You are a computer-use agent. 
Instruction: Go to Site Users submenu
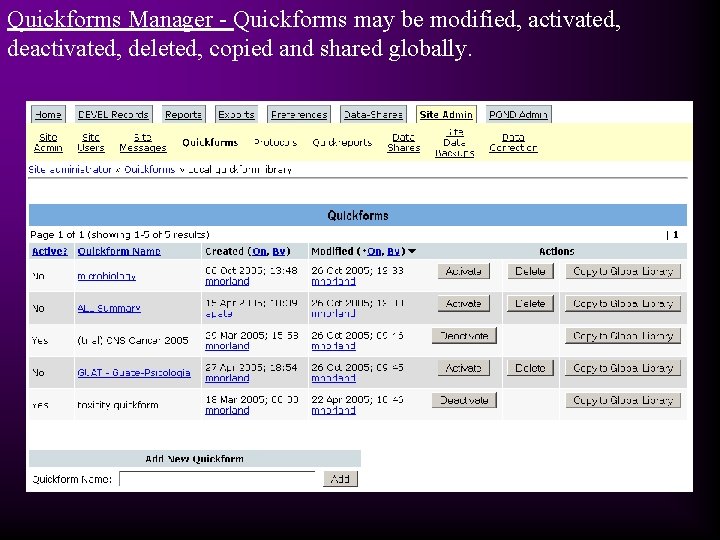91,142
